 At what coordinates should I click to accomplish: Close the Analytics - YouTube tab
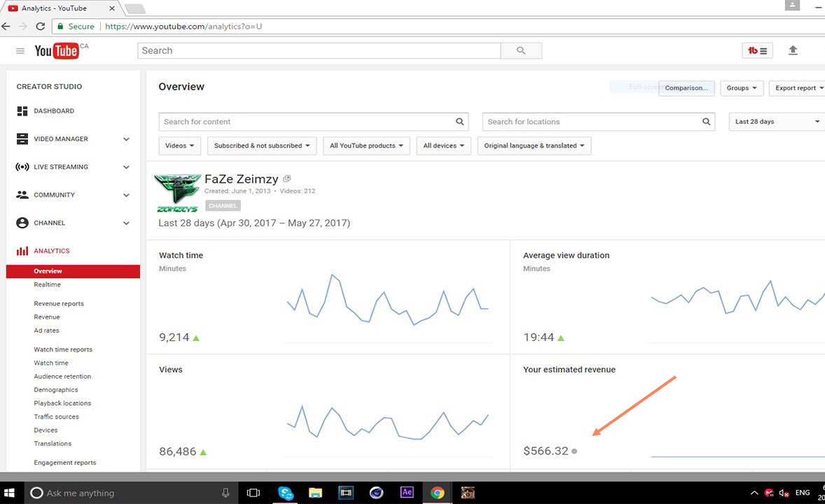pos(111,8)
